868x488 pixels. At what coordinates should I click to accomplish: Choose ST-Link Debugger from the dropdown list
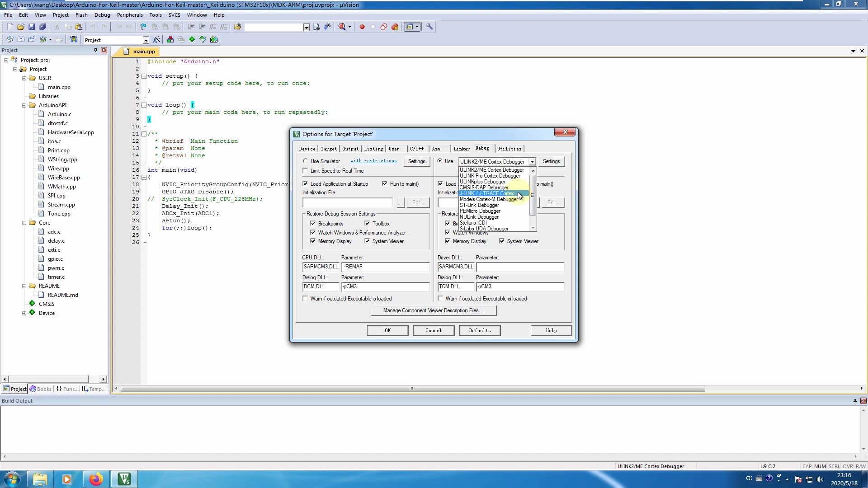[479, 205]
